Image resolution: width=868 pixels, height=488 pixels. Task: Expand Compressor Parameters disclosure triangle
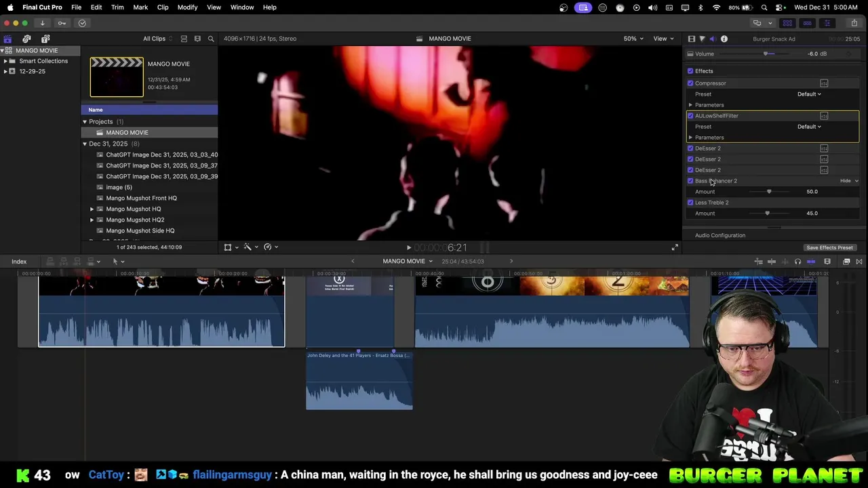pos(690,105)
